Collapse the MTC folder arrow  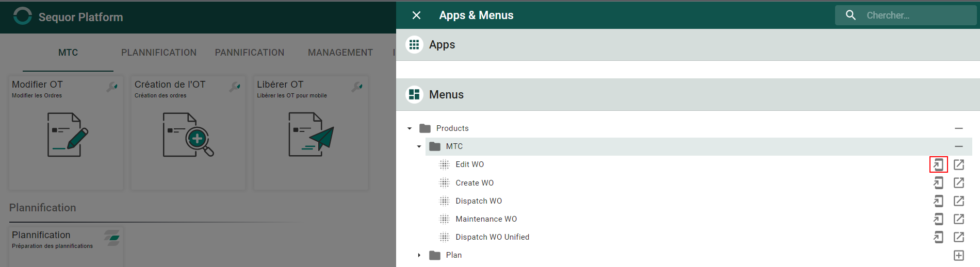(x=419, y=146)
